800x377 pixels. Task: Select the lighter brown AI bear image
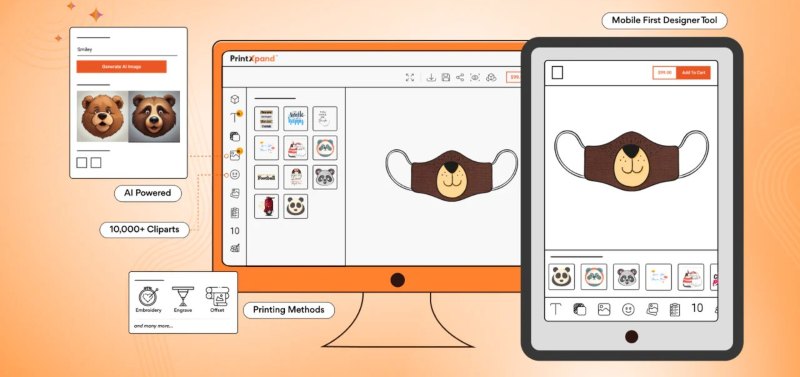pyautogui.click(x=103, y=116)
